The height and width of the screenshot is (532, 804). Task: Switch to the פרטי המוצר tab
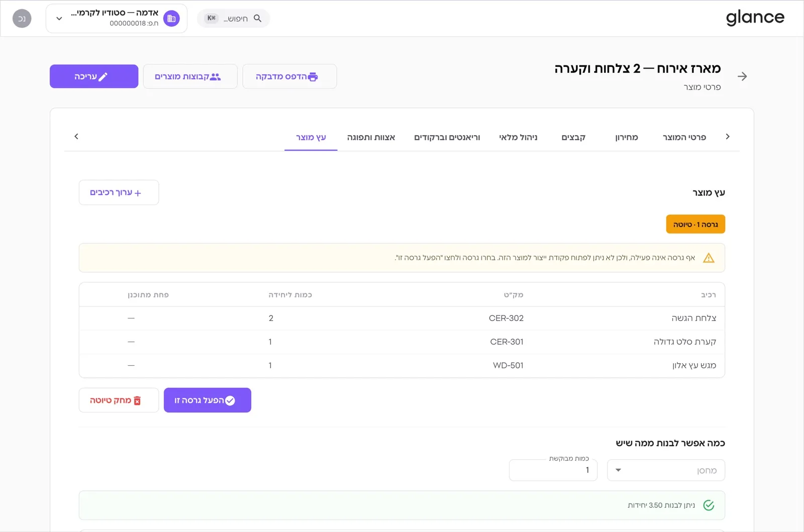click(684, 137)
